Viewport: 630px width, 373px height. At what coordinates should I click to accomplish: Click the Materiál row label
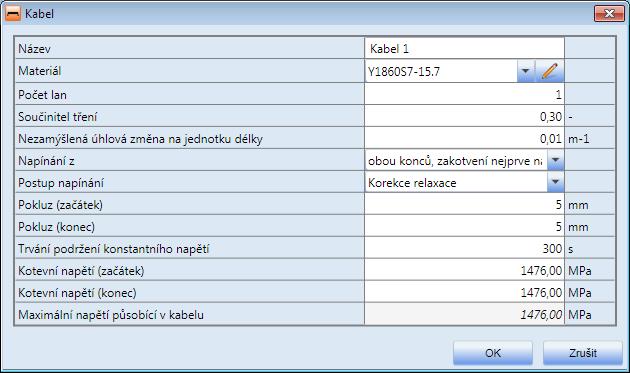(40, 71)
